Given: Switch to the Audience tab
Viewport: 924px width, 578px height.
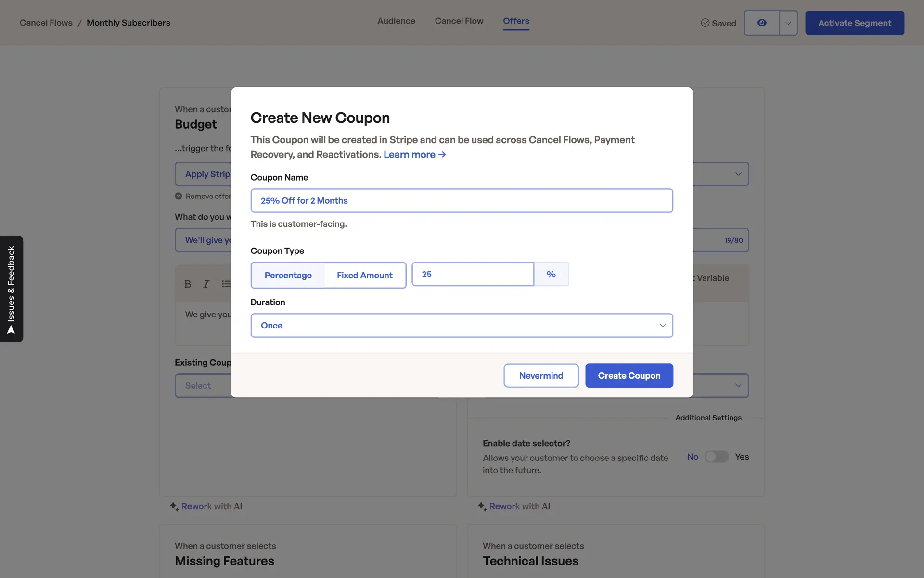Looking at the screenshot, I should click(x=396, y=21).
